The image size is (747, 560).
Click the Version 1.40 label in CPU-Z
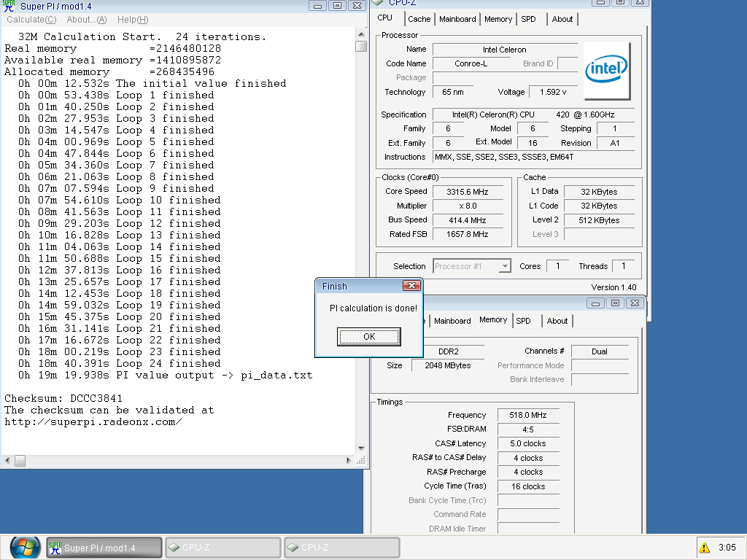614,287
